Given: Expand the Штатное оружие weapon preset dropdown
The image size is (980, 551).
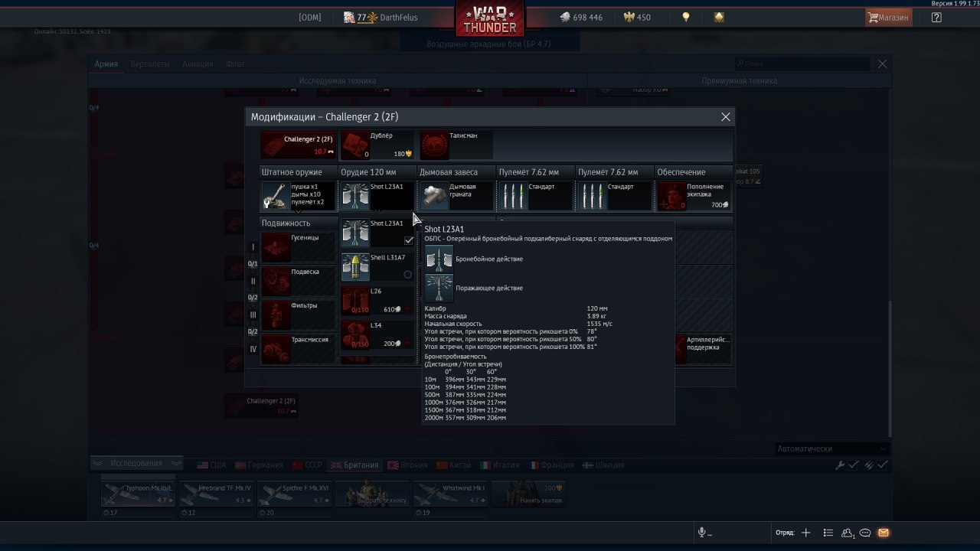Looking at the screenshot, I should coord(298,196).
